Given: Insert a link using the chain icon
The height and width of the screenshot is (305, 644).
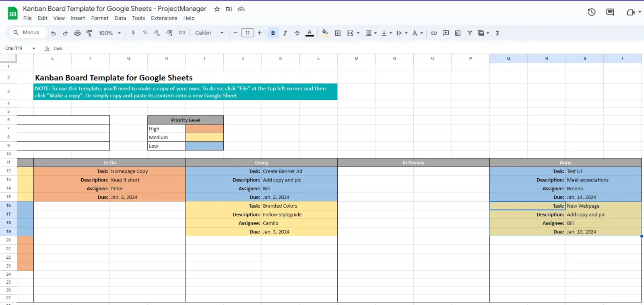Looking at the screenshot, I should pos(433,33).
